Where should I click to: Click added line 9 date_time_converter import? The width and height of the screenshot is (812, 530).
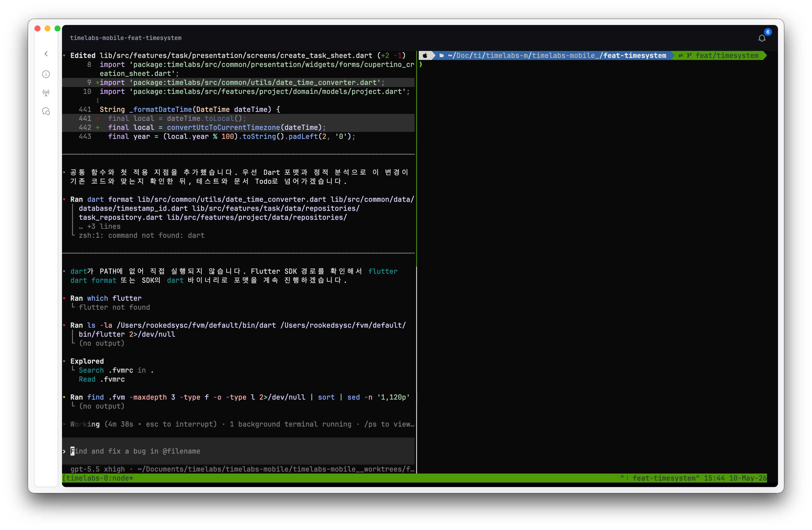point(238,82)
